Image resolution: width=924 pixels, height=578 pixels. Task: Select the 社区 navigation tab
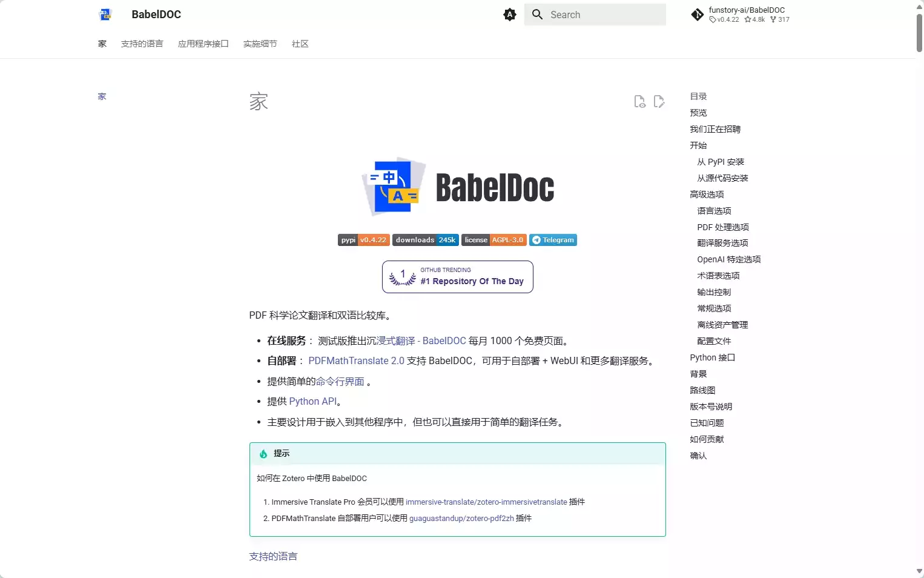pos(300,44)
